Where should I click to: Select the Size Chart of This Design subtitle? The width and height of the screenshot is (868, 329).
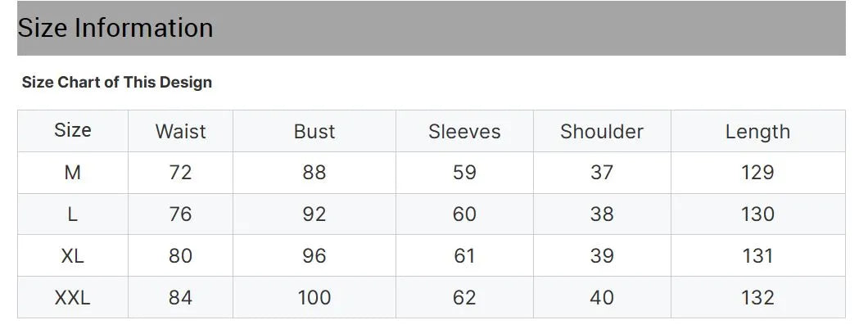point(117,83)
